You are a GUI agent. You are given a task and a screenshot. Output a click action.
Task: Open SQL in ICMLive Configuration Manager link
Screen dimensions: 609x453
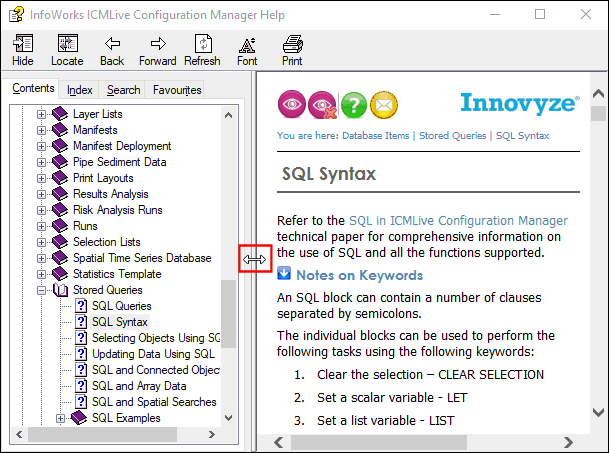[458, 220]
